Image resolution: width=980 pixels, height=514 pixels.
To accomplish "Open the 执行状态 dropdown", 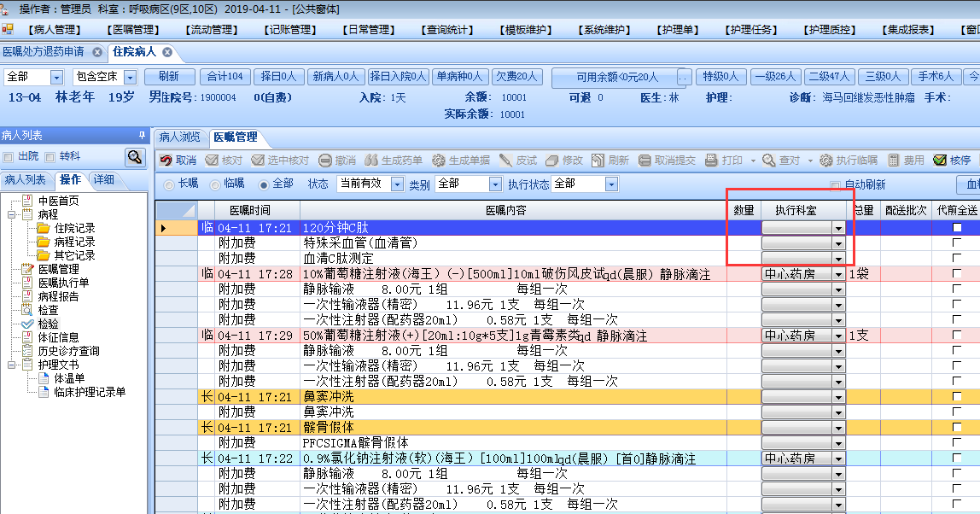I will pyautogui.click(x=612, y=184).
